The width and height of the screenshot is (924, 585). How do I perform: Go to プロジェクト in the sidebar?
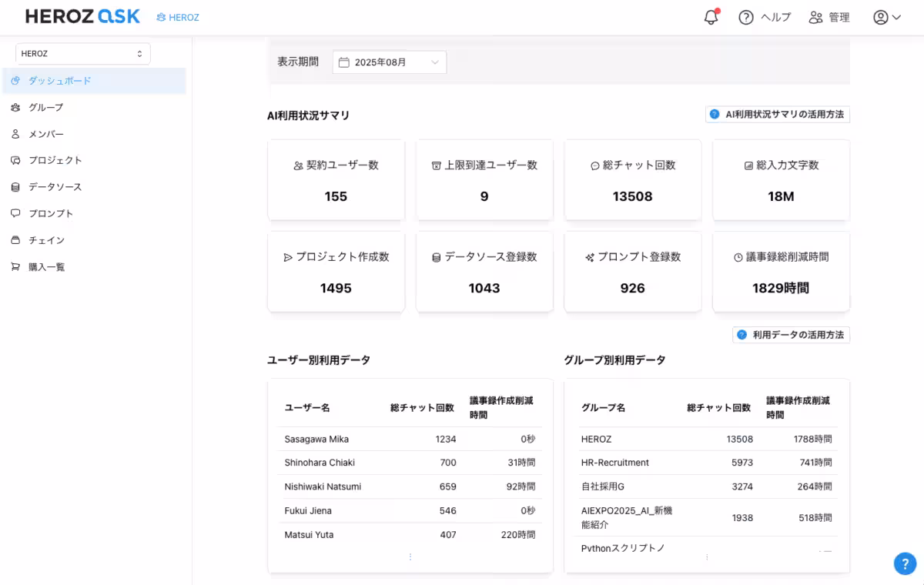(x=55, y=160)
